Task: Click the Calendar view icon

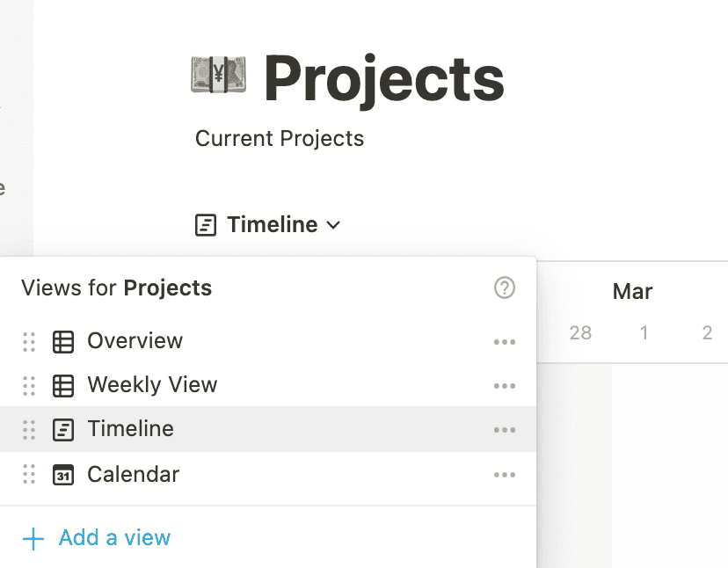Action: [63, 475]
